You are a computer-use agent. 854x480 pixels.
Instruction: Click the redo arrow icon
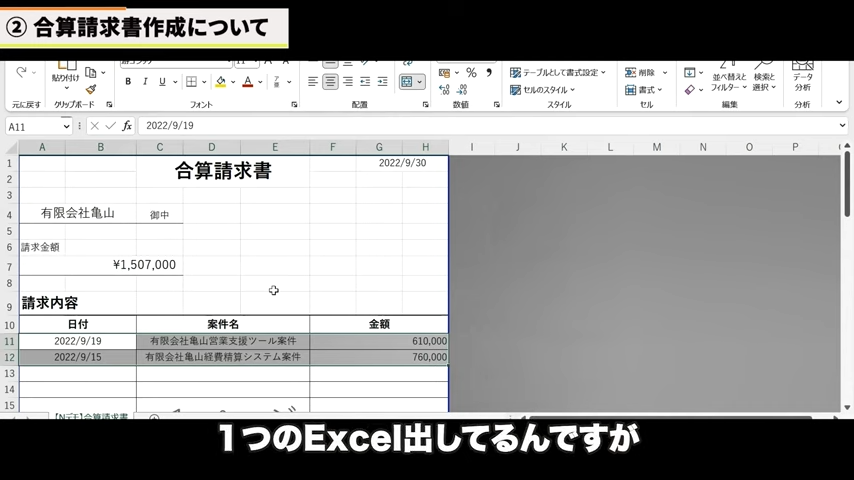(x=21, y=72)
